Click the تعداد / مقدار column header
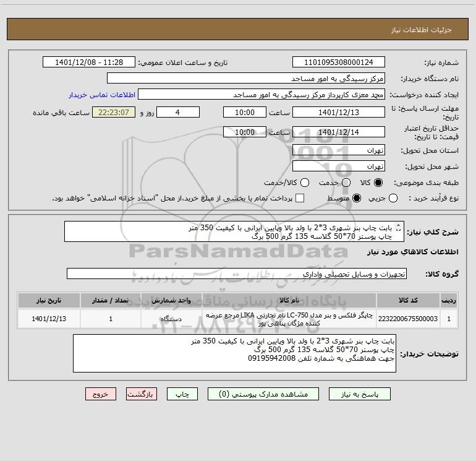 pos(111,300)
